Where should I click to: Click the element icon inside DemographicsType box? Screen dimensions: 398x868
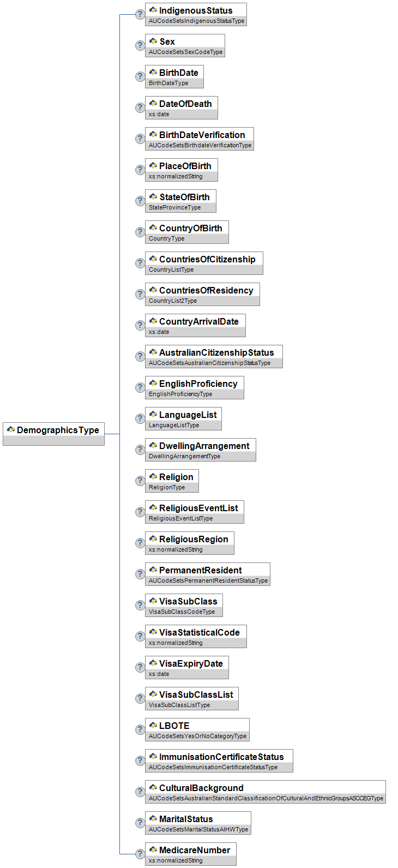(10, 430)
